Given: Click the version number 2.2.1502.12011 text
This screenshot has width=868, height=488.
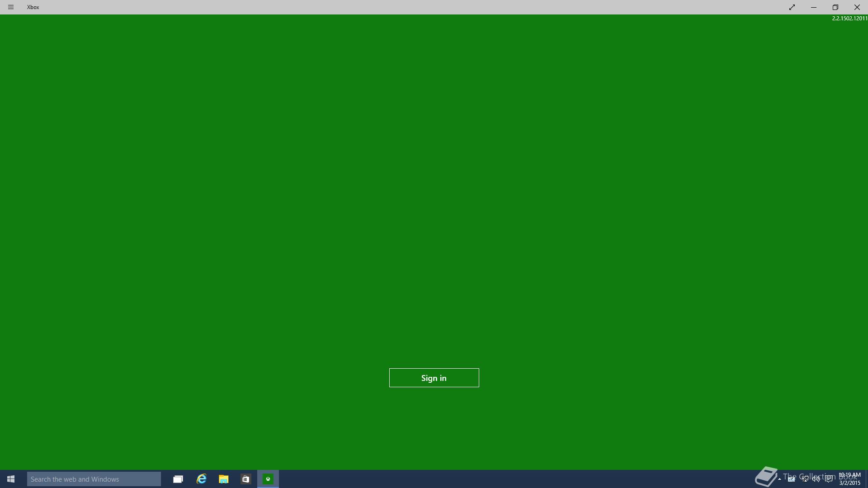Looking at the screenshot, I should (849, 19).
